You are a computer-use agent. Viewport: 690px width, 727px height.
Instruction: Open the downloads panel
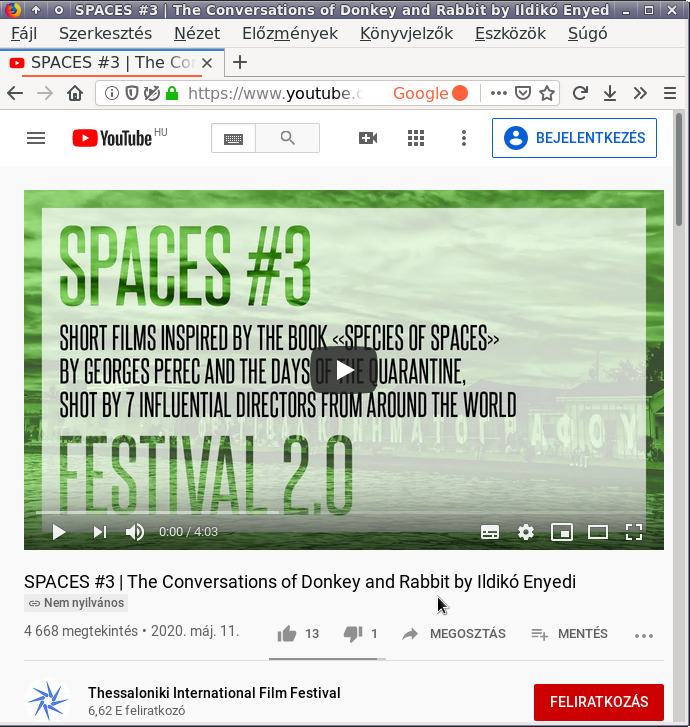coord(610,93)
